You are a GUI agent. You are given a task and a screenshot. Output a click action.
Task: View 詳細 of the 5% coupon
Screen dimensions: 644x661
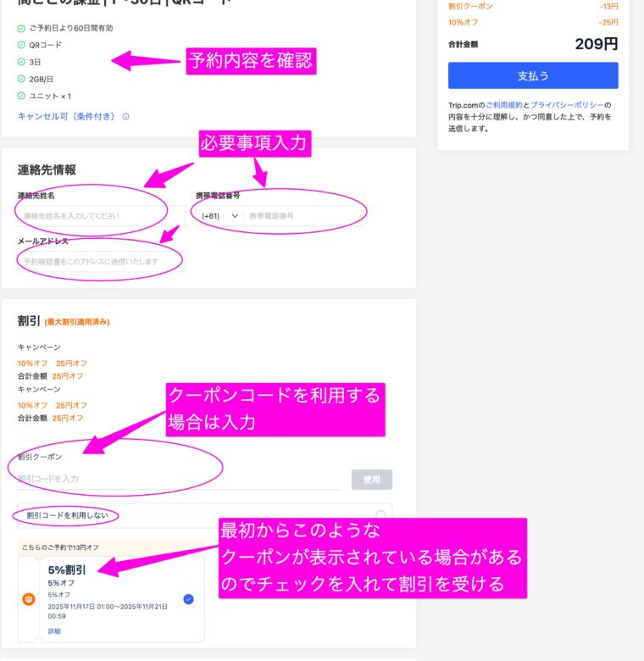click(x=54, y=631)
